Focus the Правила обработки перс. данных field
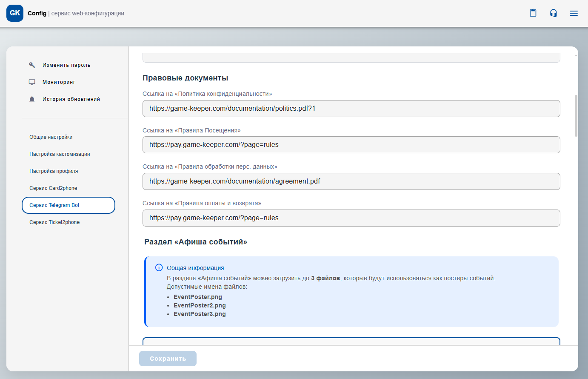This screenshot has width=588, height=379. 351,181
